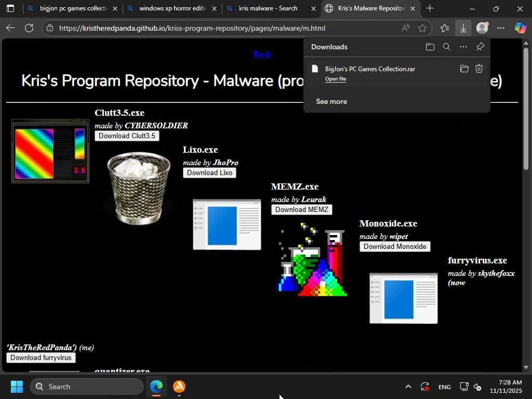Click the Lixo trash can image
Viewport: 532px width, 399px height.
click(x=138, y=188)
